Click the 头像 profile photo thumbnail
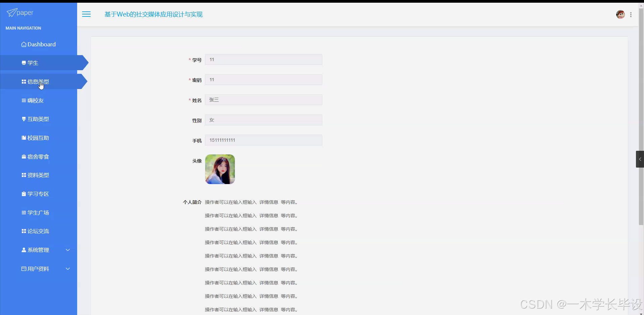 coord(220,169)
